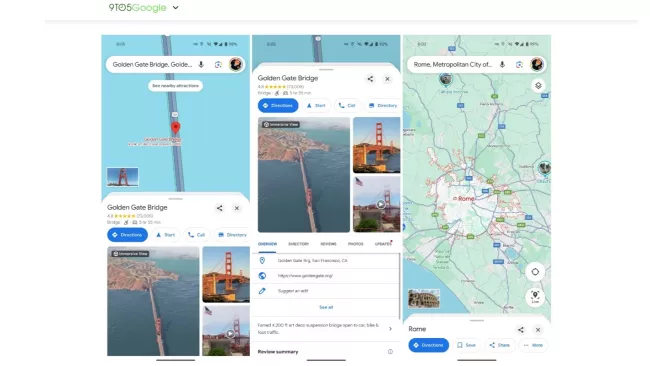Click info icon beside Review summary
This screenshot has height=366, width=650.
tap(390, 351)
